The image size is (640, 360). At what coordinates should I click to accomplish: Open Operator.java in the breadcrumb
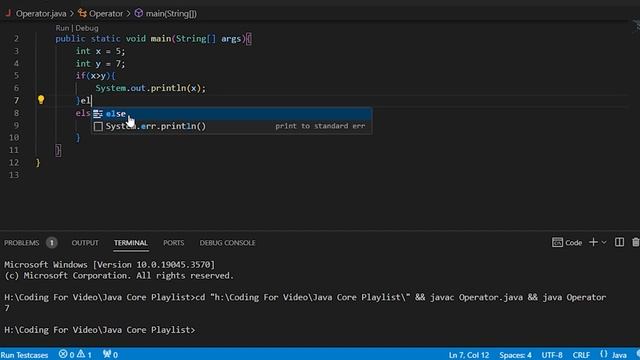(x=41, y=13)
